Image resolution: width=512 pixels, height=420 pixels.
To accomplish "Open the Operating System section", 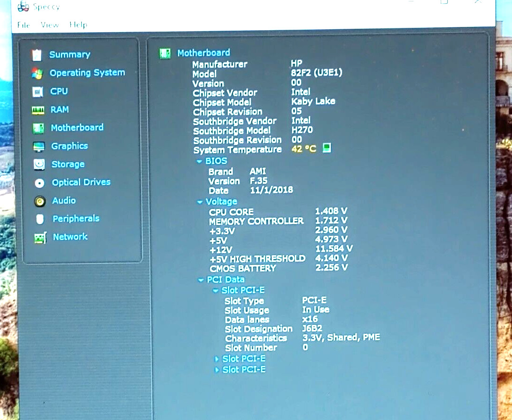I will [x=87, y=73].
